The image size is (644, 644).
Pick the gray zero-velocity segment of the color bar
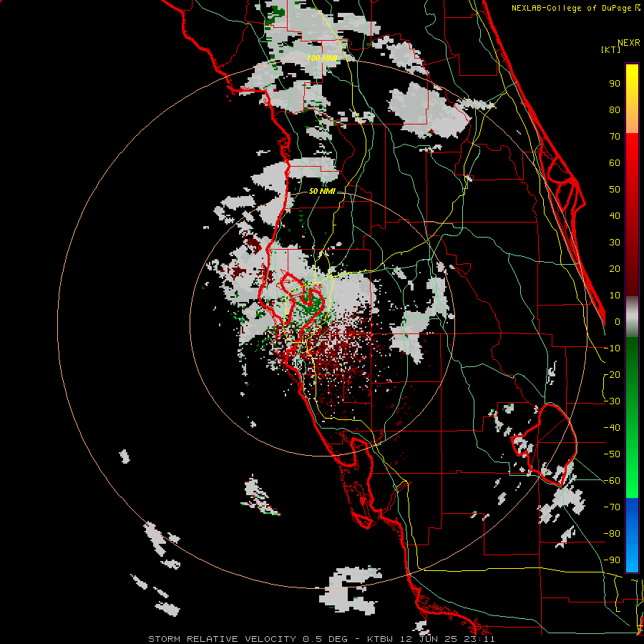pos(632,317)
